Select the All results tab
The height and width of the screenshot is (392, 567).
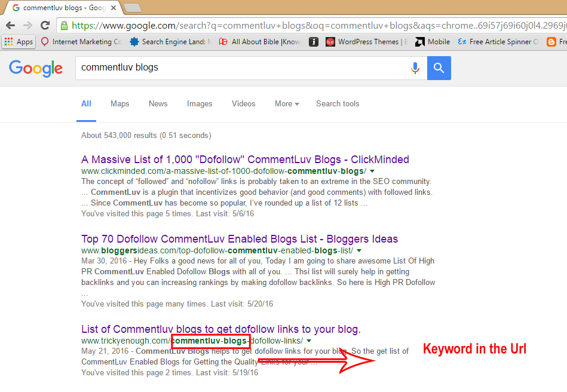point(86,104)
